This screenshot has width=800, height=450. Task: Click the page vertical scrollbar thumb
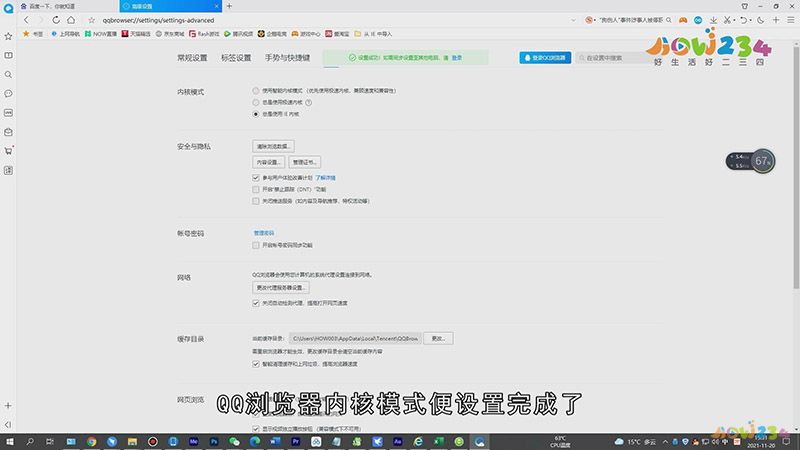click(x=796, y=166)
